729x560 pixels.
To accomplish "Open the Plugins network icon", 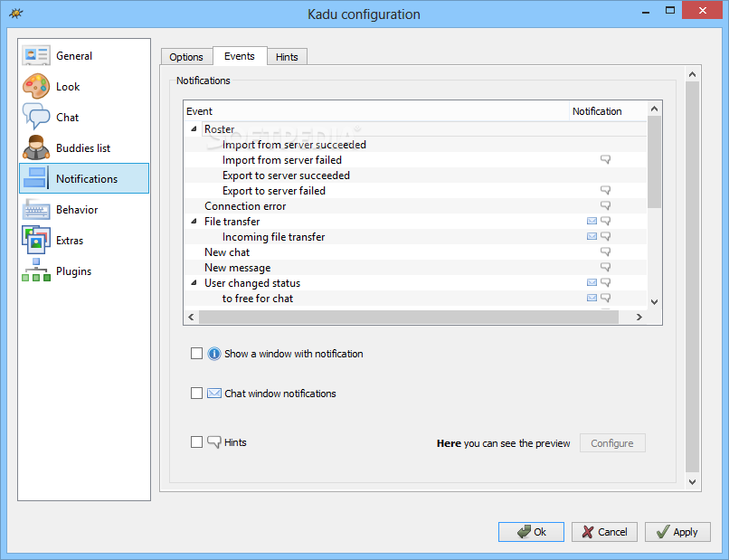I will pyautogui.click(x=36, y=271).
